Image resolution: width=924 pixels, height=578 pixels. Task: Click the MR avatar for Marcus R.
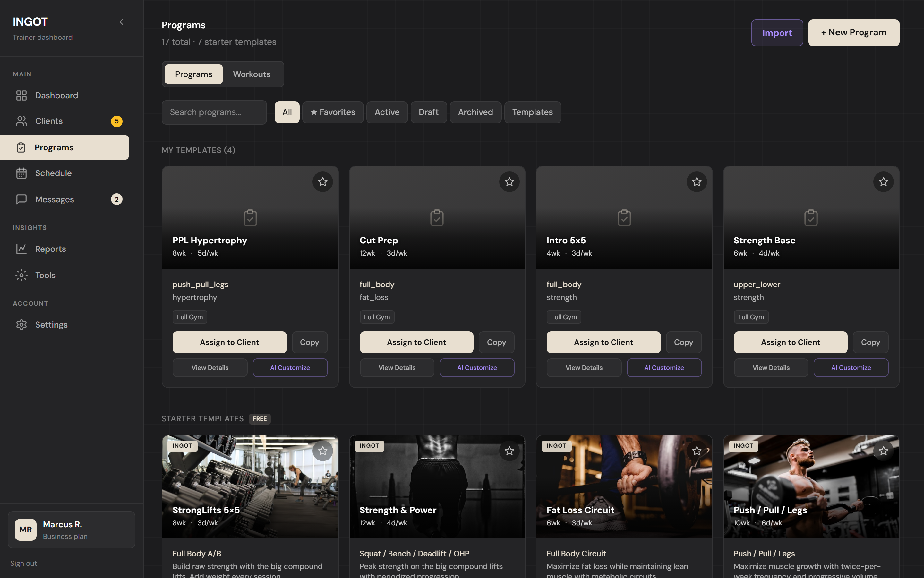coord(26,530)
